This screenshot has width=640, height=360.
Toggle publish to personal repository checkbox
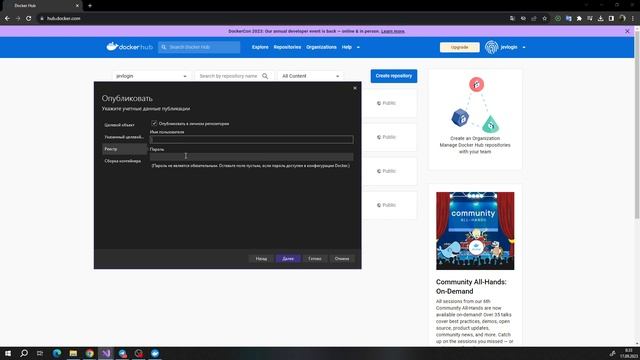154,123
